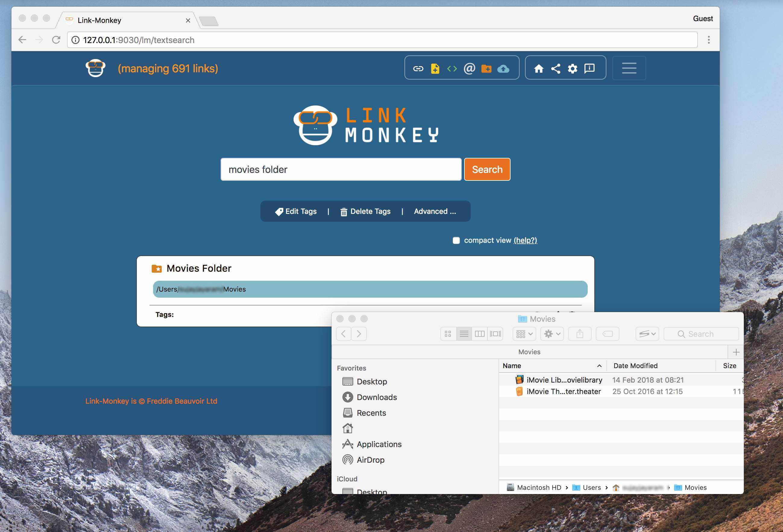Click the movies folder search field

[341, 169]
